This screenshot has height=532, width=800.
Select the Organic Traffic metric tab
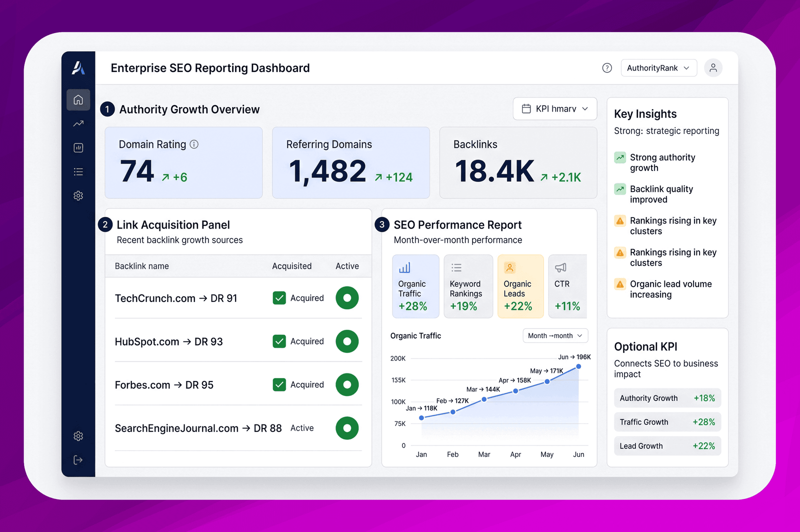tap(415, 286)
